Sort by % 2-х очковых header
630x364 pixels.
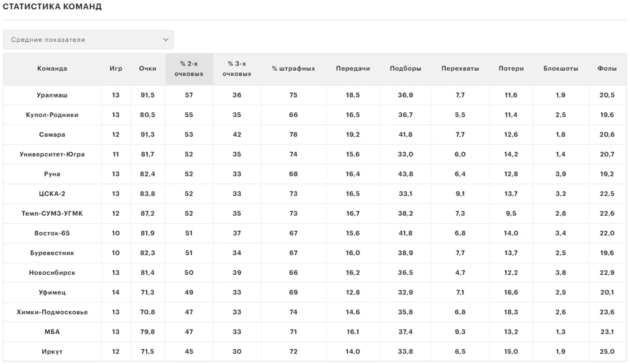(x=189, y=69)
